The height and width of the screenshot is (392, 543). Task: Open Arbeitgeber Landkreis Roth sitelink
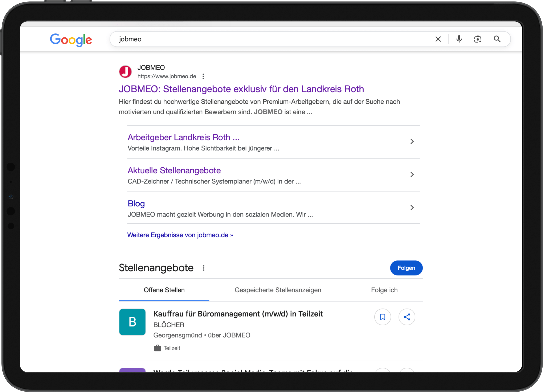pos(183,137)
